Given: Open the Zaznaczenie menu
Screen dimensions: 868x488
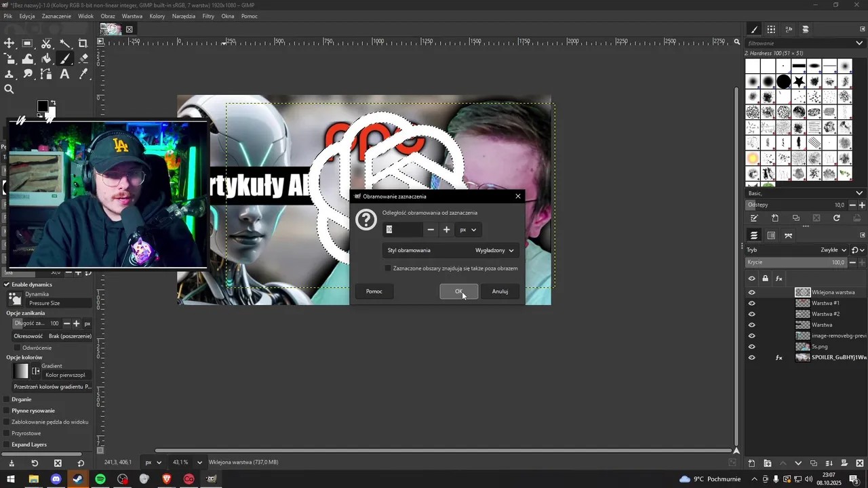Looking at the screenshot, I should (x=56, y=16).
